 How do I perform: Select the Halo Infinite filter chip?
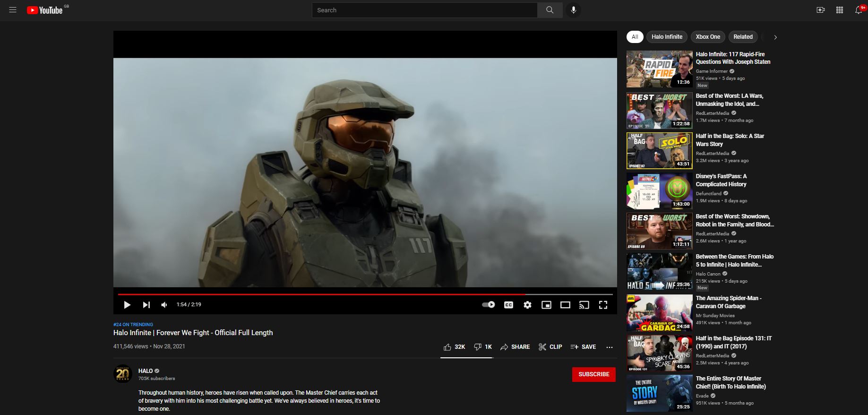tap(667, 37)
